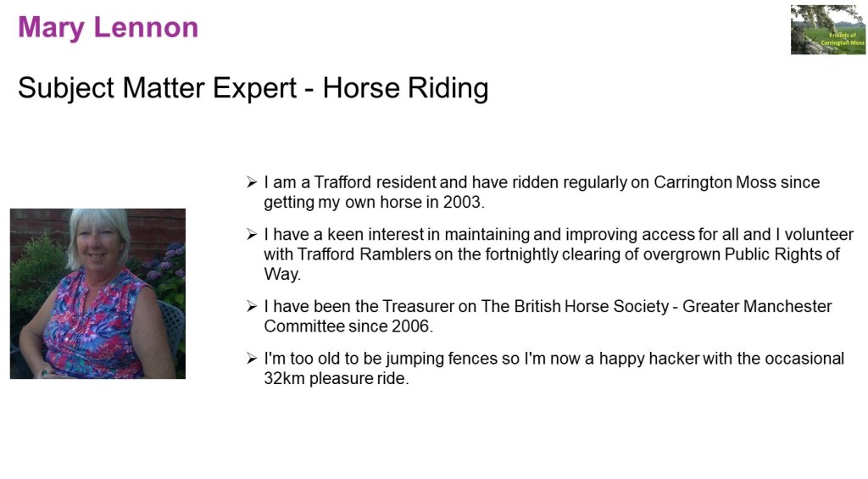
Task: Click the arrow bullet before "I'm too old"
Action: (252, 359)
